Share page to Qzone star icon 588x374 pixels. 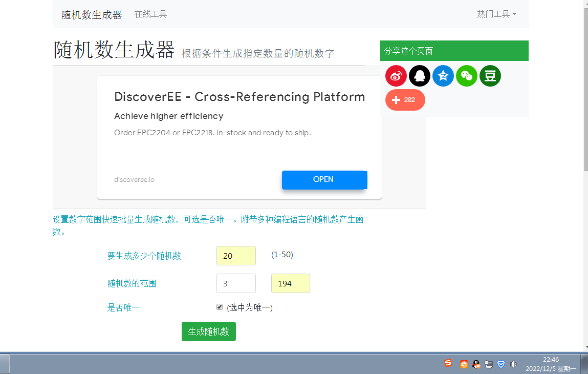coord(443,76)
